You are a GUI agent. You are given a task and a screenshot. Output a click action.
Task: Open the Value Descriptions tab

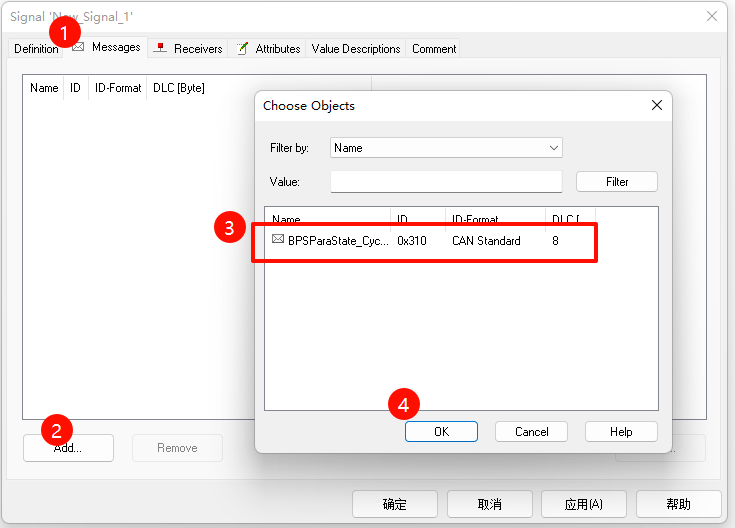(x=356, y=49)
